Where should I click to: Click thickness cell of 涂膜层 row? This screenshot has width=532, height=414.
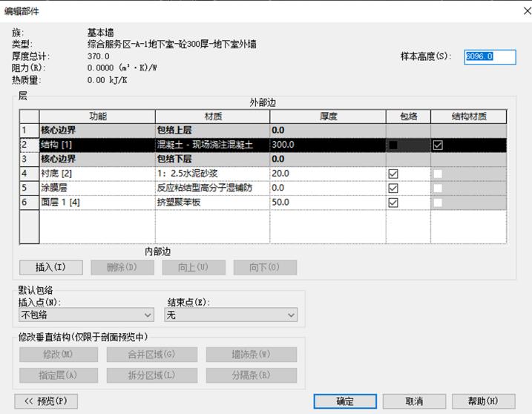click(x=328, y=188)
